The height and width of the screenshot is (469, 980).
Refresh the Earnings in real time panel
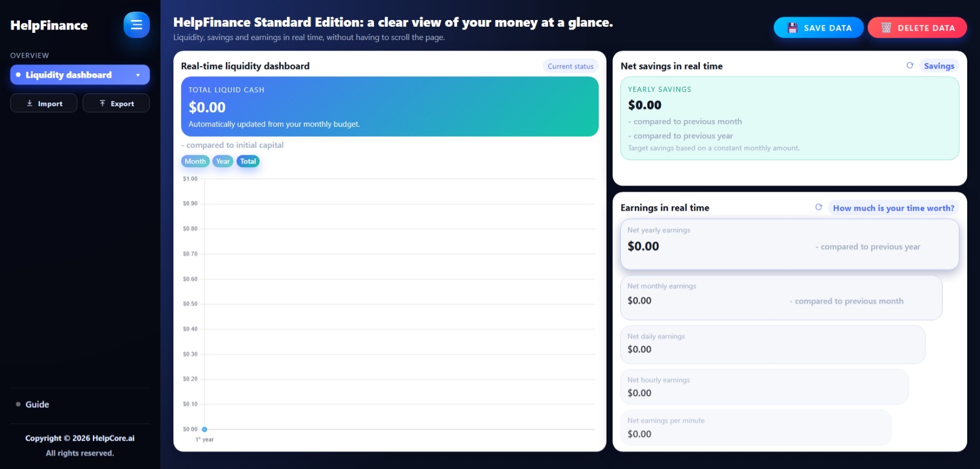coord(819,207)
